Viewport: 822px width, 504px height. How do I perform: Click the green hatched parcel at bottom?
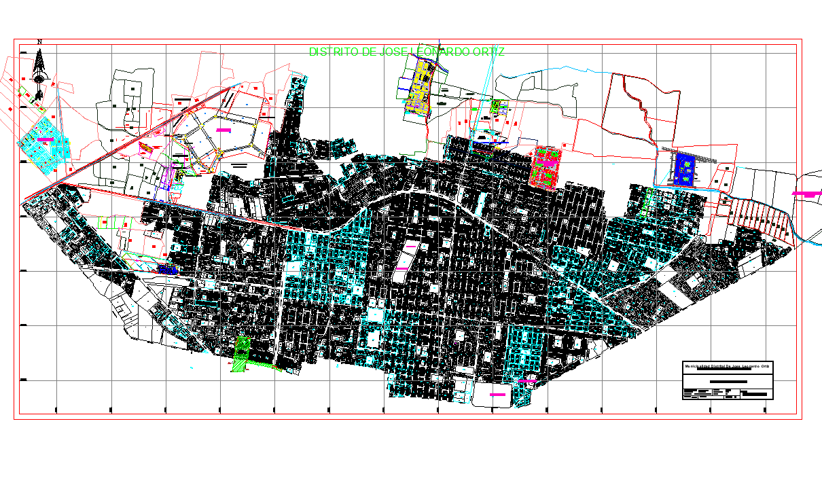[241, 355]
